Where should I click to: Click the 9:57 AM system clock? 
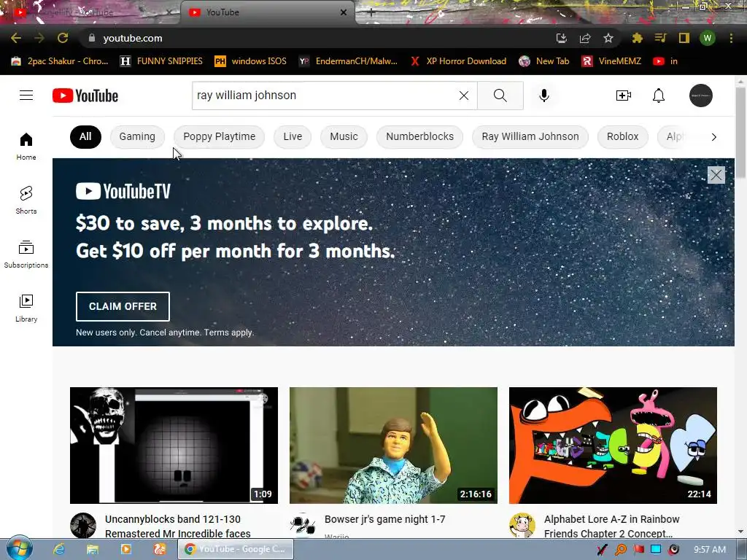(709, 550)
